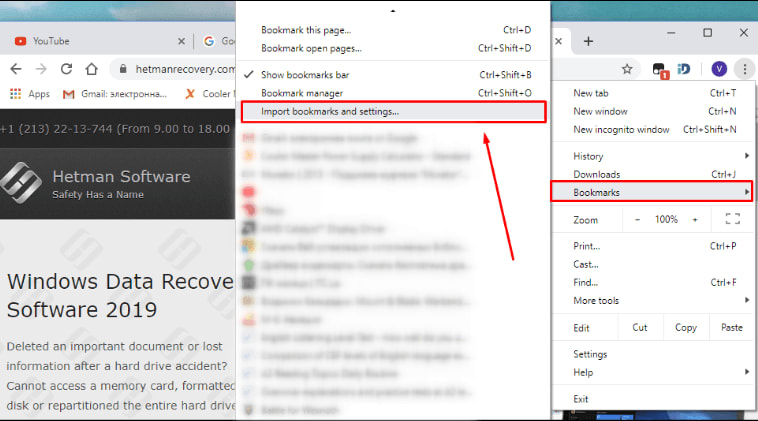
Task: Close the active tab beside new-tab button
Action: (x=558, y=41)
